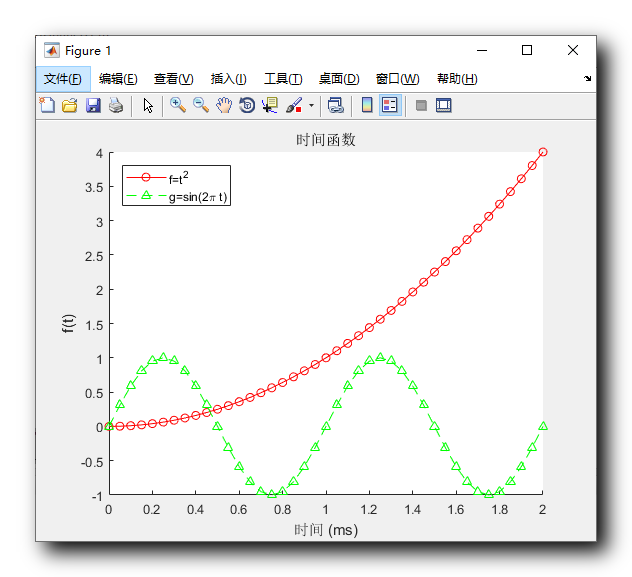Viewport: 632px width, 577px height.
Task: Click the Open File folder icon
Action: coord(70,106)
